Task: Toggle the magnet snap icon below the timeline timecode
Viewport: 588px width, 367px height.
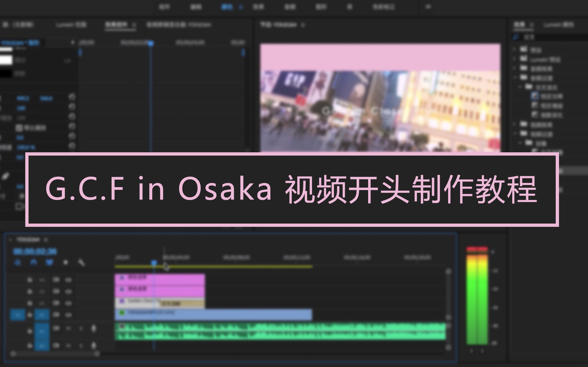Action: click(x=33, y=262)
